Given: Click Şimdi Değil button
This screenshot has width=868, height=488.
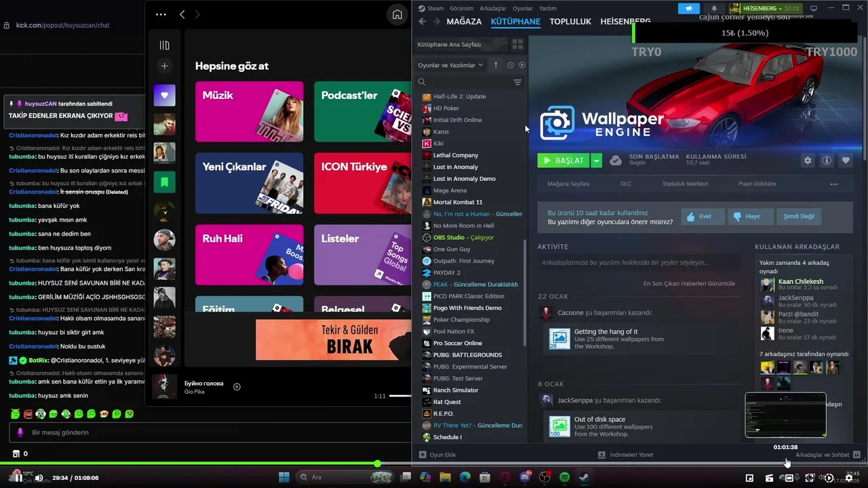Looking at the screenshot, I should 798,216.
